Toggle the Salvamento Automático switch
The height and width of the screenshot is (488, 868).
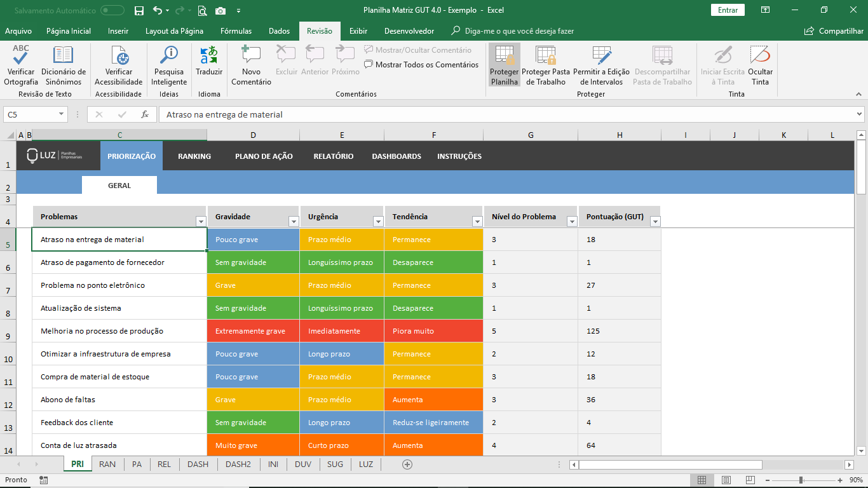click(x=112, y=10)
